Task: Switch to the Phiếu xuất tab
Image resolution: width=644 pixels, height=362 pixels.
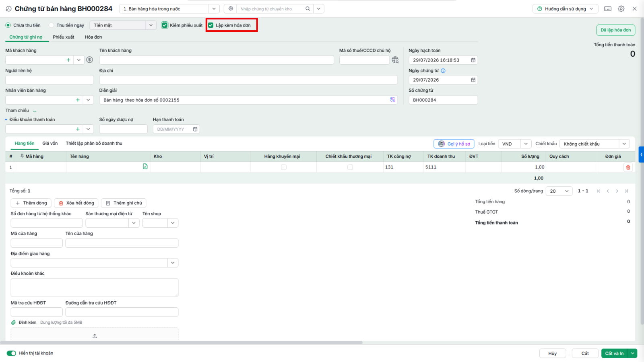Action: pyautogui.click(x=64, y=37)
